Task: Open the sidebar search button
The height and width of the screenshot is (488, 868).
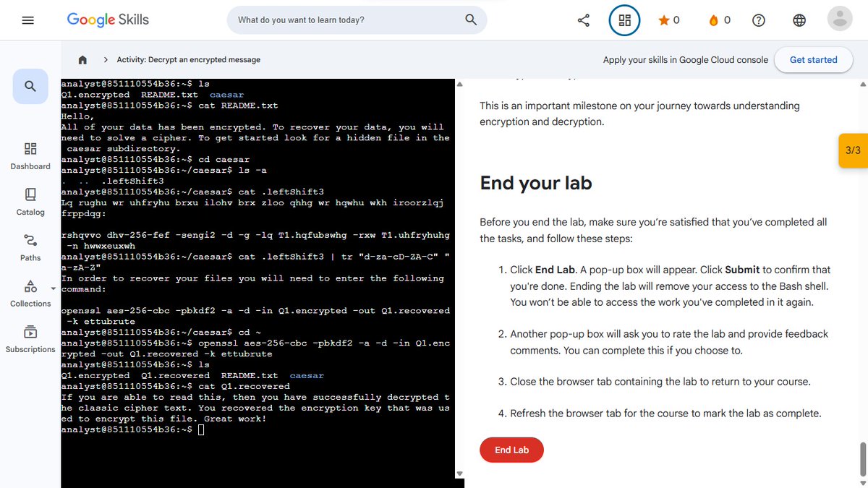Action: point(30,87)
